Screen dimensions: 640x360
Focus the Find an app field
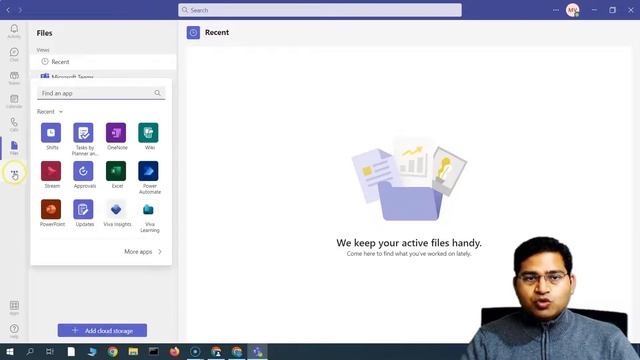pyautogui.click(x=101, y=93)
